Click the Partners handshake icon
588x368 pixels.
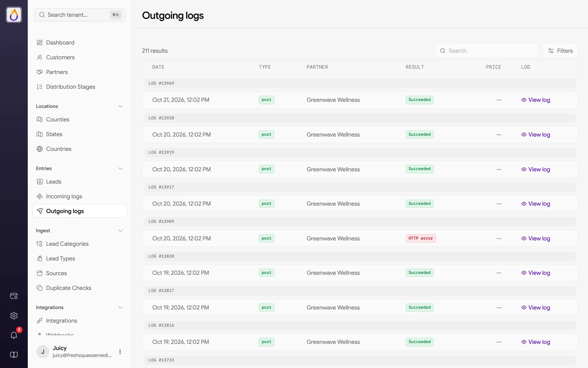click(40, 72)
